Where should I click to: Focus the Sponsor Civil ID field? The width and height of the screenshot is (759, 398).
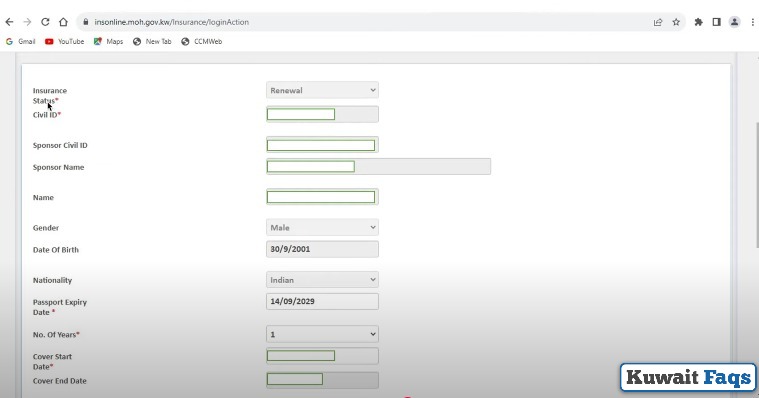click(x=322, y=145)
